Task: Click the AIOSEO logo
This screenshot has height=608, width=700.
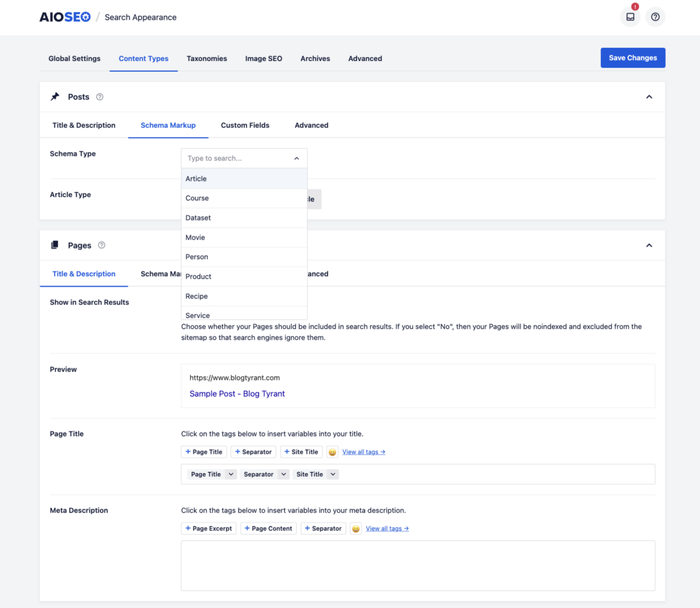Action: [x=65, y=16]
